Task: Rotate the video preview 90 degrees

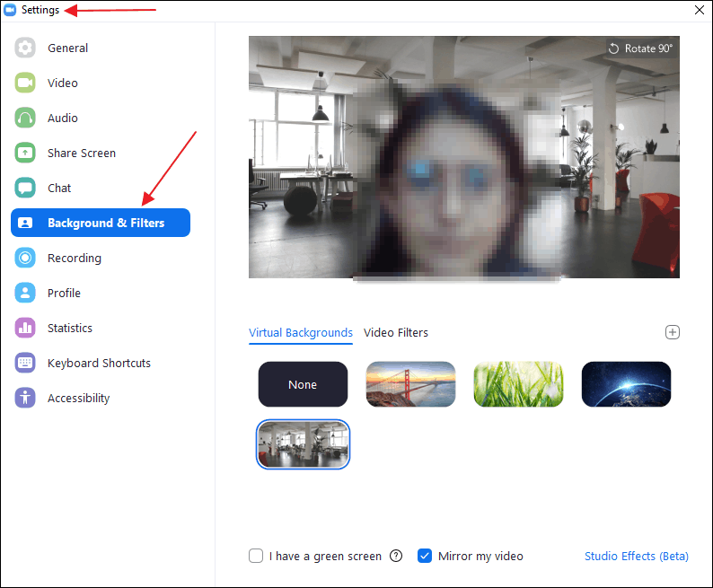Action: coord(640,48)
